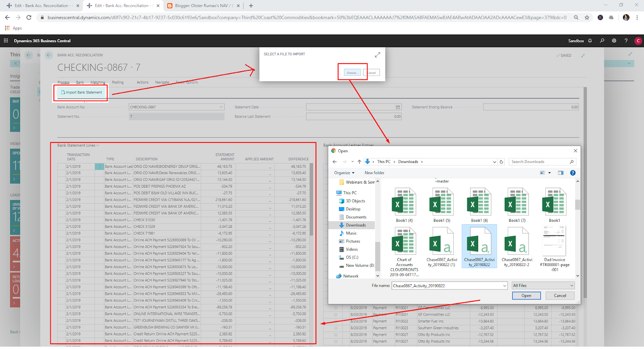The width and height of the screenshot is (644, 349).
Task: Click Open in the file dialog
Action: pyautogui.click(x=526, y=295)
